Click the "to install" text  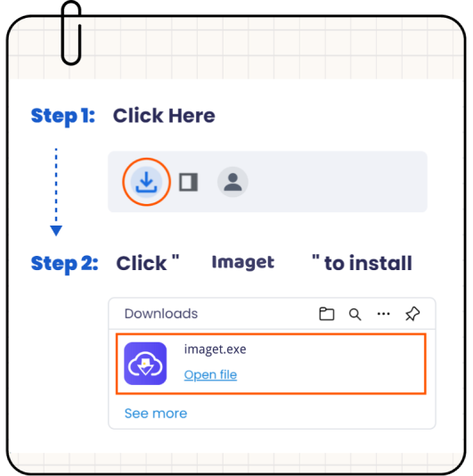[x=368, y=263]
